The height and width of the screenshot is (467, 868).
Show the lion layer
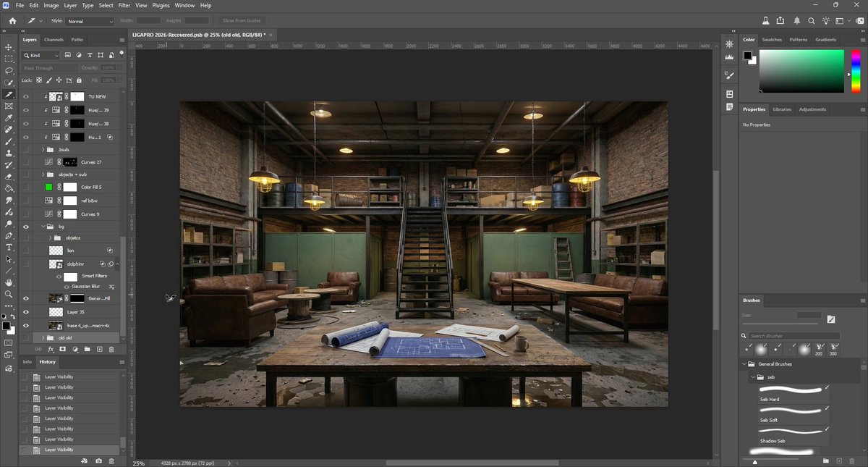pos(26,250)
